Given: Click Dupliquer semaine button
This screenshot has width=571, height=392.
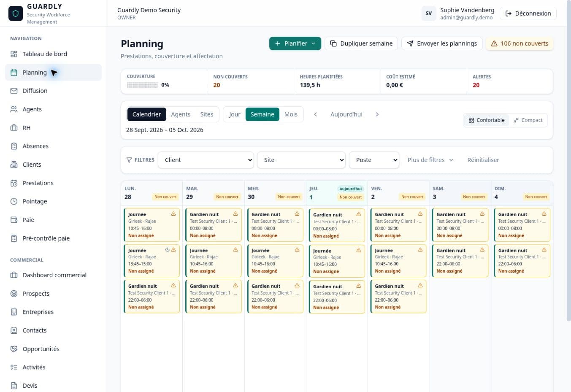Looking at the screenshot, I should coord(361,43).
